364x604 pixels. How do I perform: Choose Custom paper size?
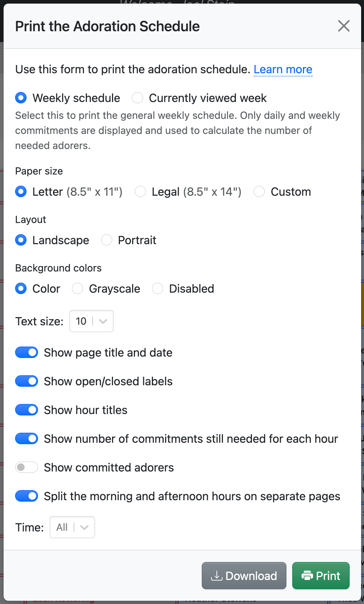point(259,192)
